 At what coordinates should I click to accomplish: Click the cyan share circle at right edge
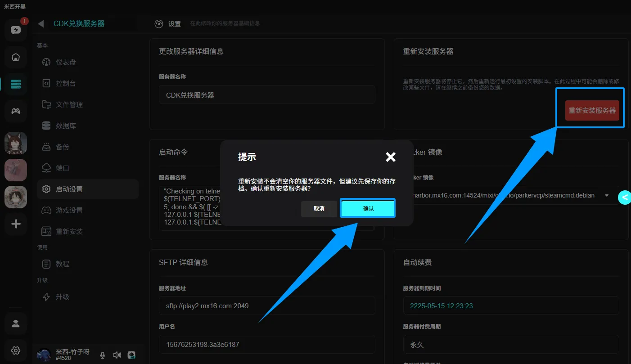coord(625,197)
